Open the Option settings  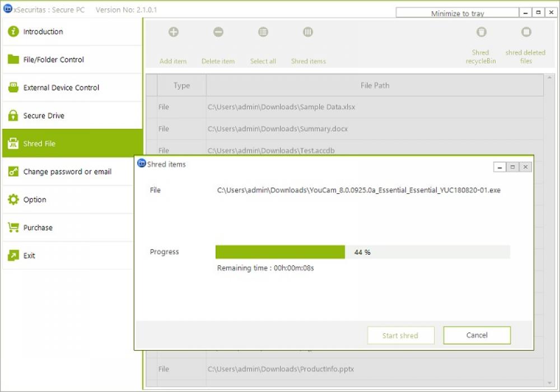click(35, 199)
